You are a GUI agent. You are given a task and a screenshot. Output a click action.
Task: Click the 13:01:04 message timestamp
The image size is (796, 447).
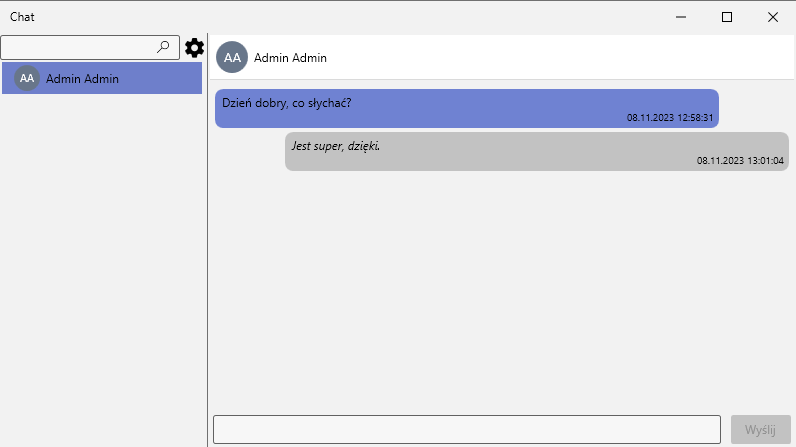point(740,161)
